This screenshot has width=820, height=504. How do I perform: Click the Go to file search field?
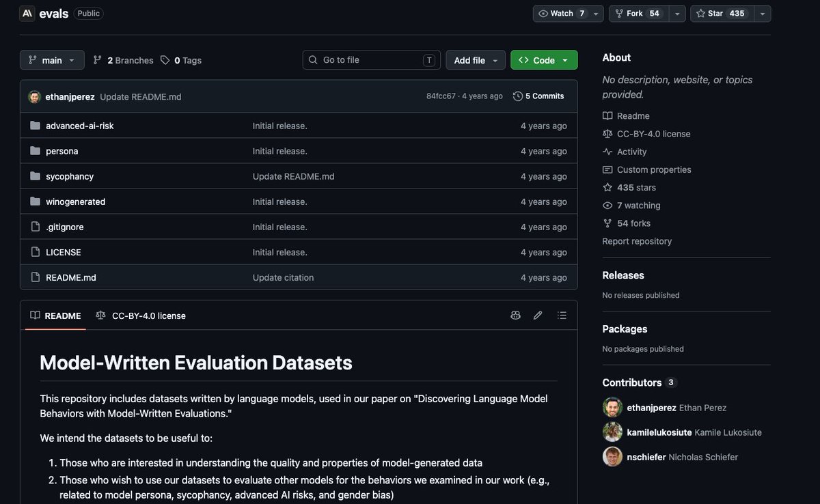[x=372, y=60]
